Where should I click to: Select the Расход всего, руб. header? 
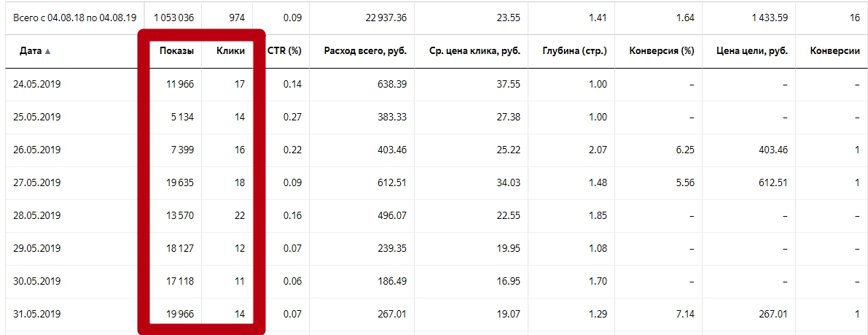point(365,51)
